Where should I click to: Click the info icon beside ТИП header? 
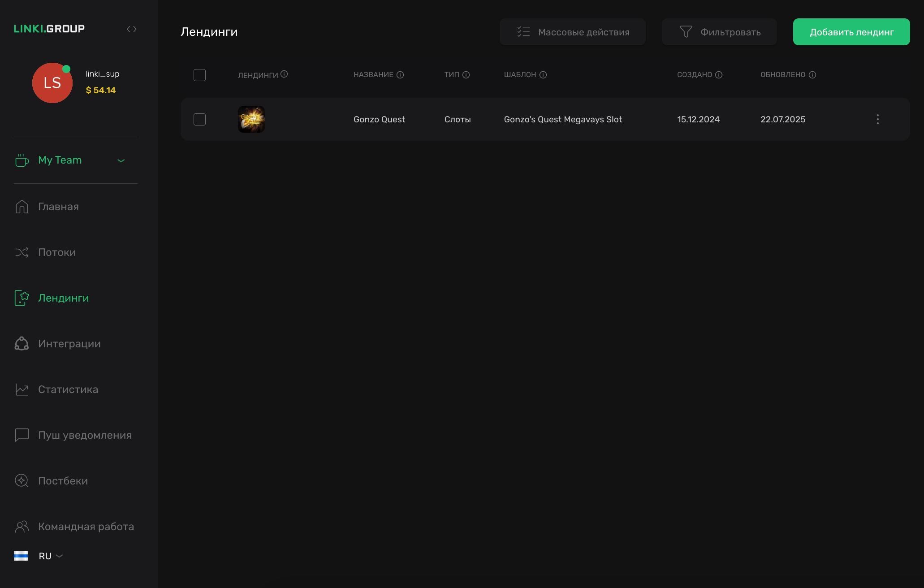[466, 75]
